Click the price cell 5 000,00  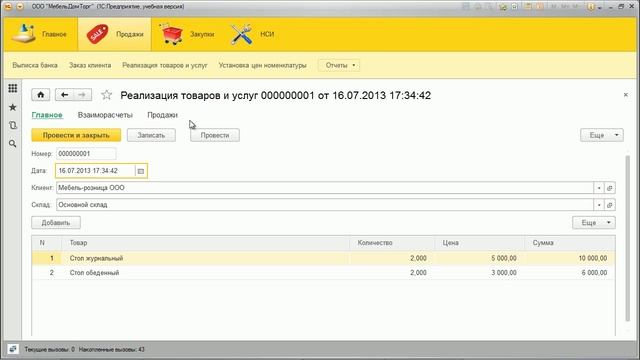point(480,258)
